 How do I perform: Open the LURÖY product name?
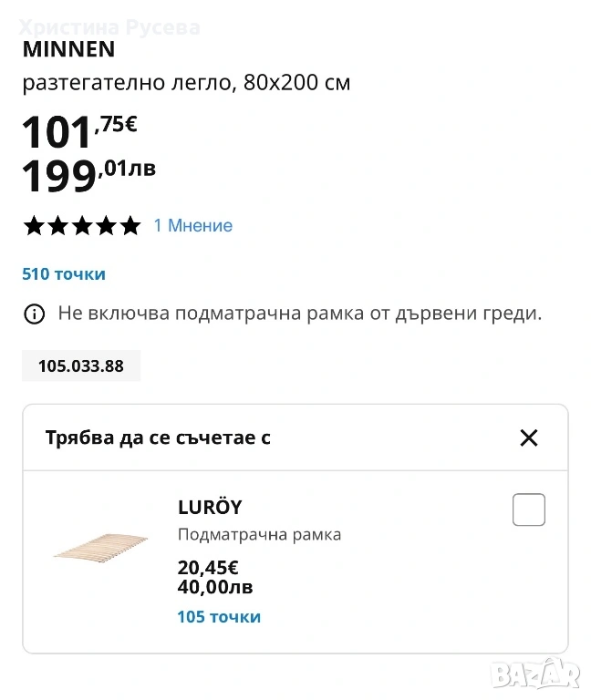pyautogui.click(x=210, y=508)
